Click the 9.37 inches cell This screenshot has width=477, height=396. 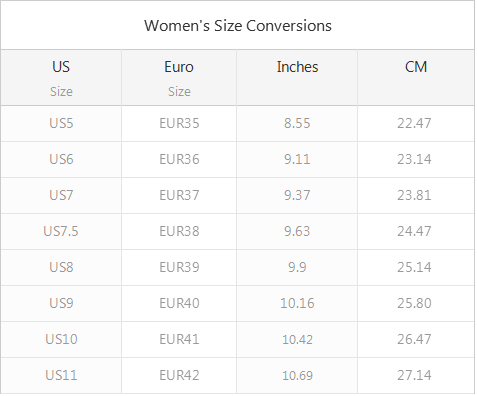(x=297, y=195)
